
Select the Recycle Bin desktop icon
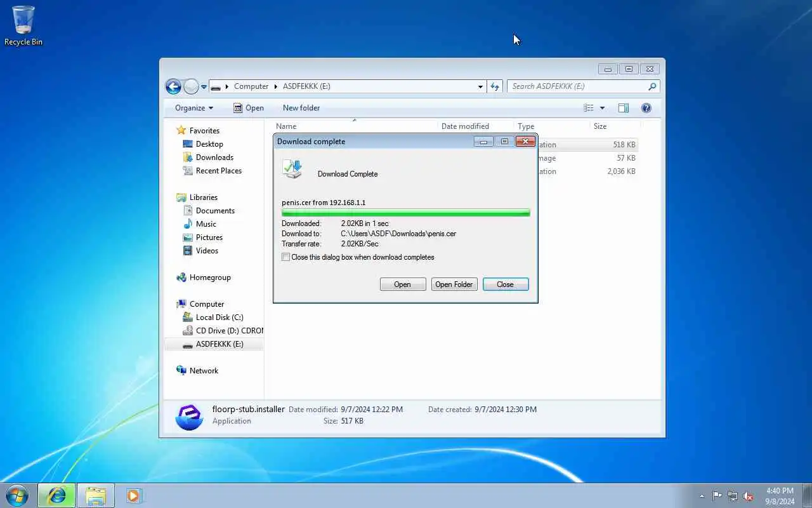(23, 26)
